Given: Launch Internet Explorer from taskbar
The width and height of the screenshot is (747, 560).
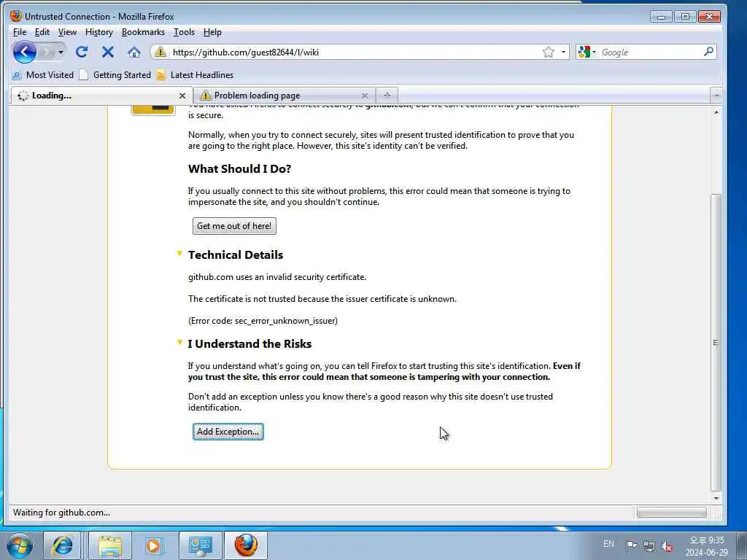Looking at the screenshot, I should [x=63, y=545].
